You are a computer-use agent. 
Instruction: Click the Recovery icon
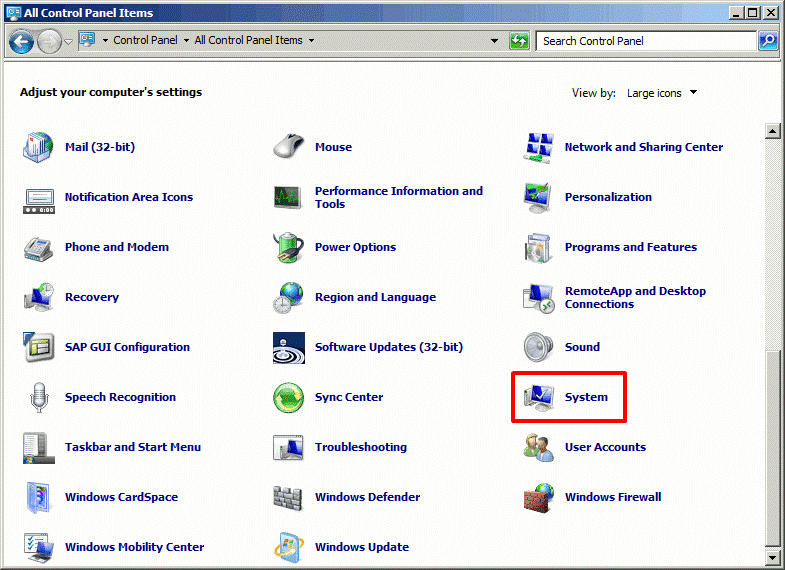(39, 297)
